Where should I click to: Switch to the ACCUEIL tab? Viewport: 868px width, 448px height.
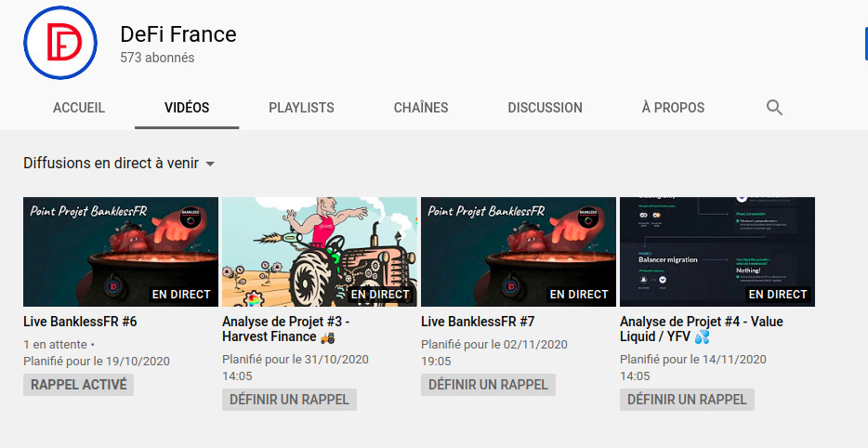pyautogui.click(x=79, y=108)
